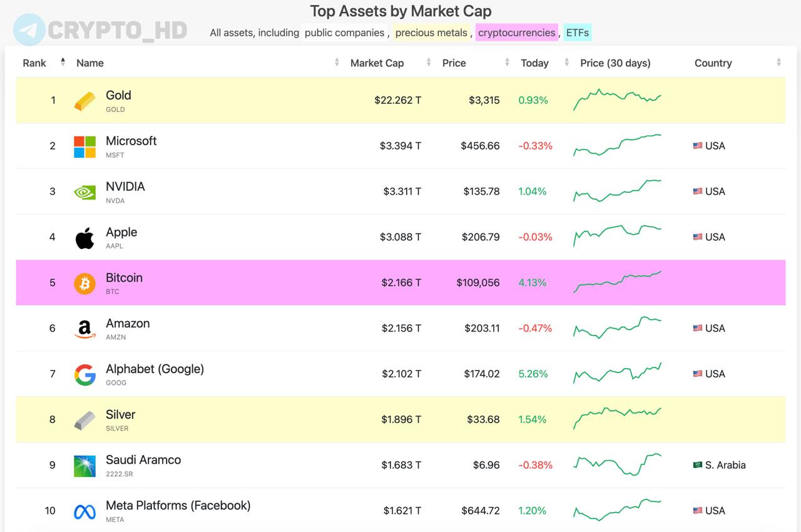
Task: Click Saudi Aramco ticker 2222.SR
Action: pos(120,474)
